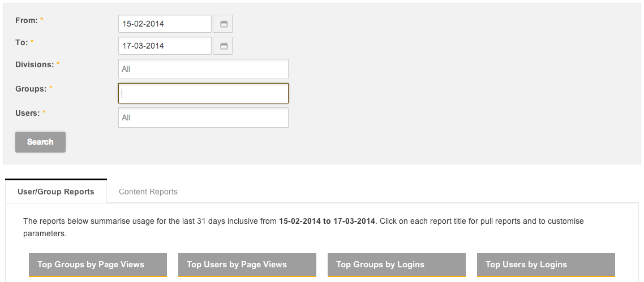Click the 'Divisions:' label
The width and height of the screenshot is (644, 282).
(x=35, y=65)
